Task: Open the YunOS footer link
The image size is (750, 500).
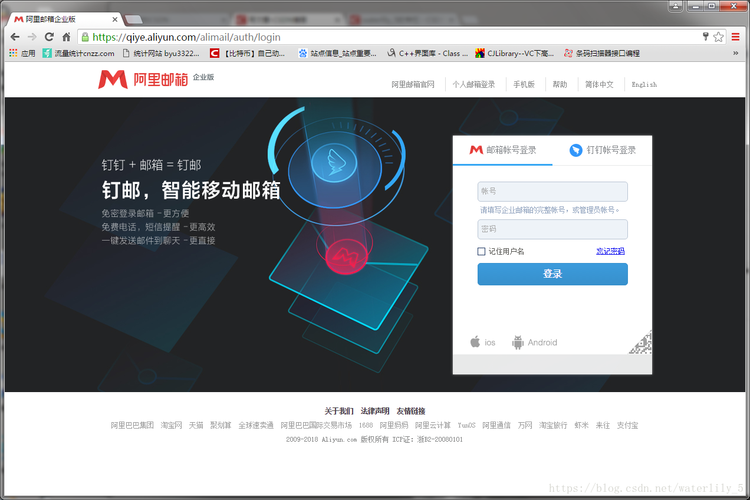Action: (x=466, y=425)
